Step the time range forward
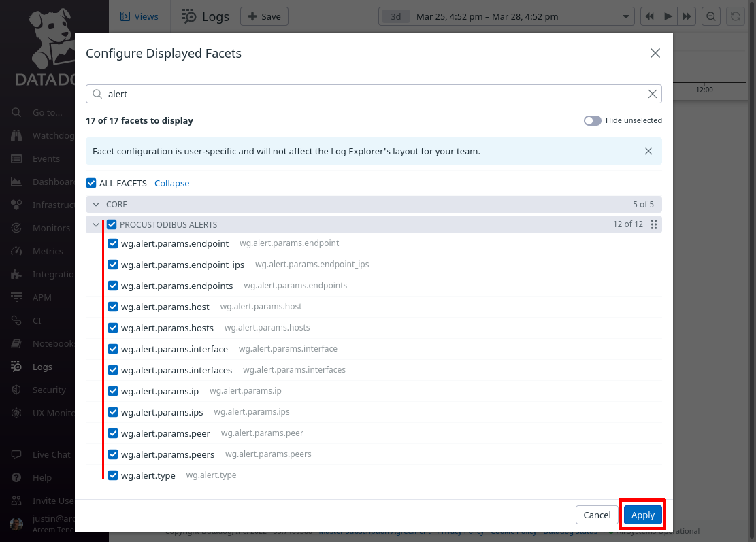 [686, 16]
